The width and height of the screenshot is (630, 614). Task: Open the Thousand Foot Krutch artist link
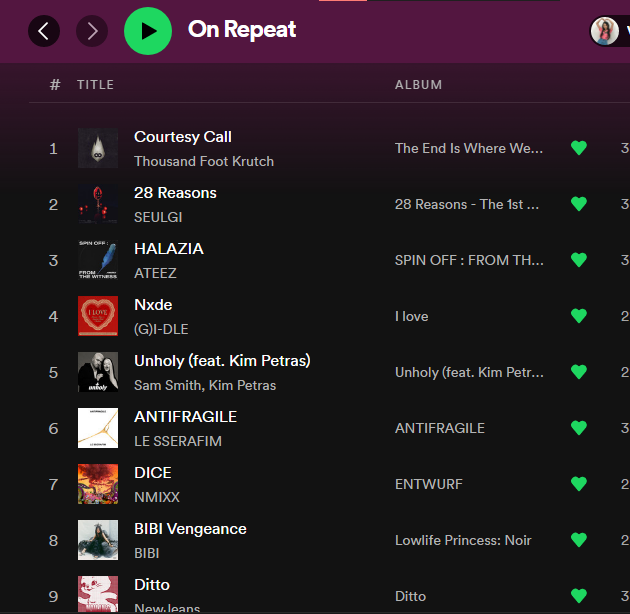pos(204,162)
